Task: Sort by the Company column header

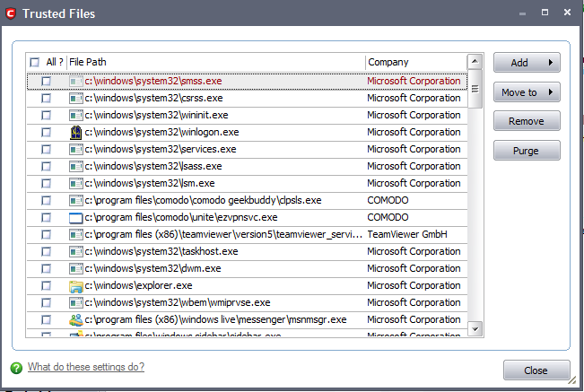Action: click(414, 62)
